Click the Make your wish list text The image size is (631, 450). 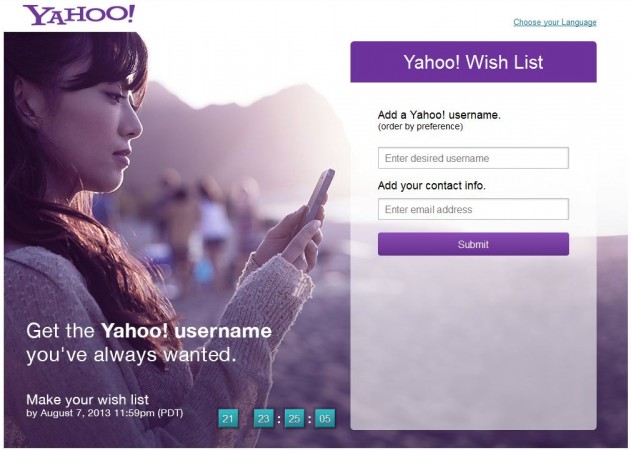87,399
